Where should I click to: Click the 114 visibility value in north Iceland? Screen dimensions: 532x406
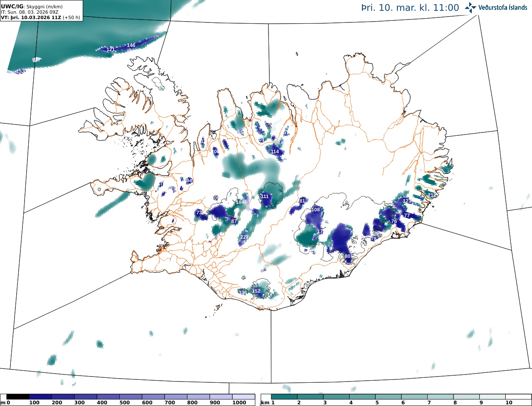275,152
